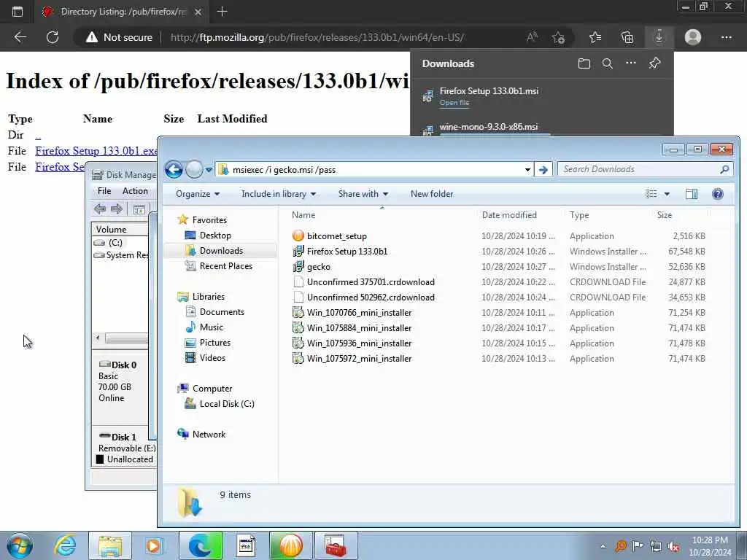The width and height of the screenshot is (747, 560).
Task: Open Pictures library
Action: point(215,343)
